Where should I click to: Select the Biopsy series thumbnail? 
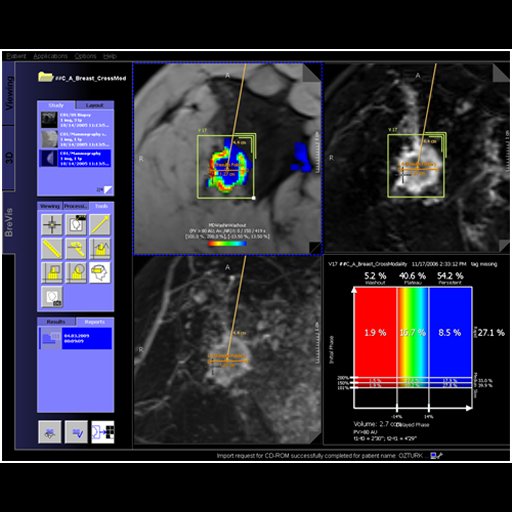[49, 120]
